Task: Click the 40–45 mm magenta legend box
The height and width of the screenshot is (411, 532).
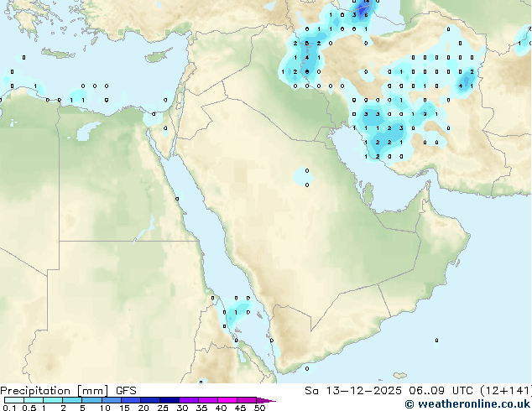Action: 227,400
